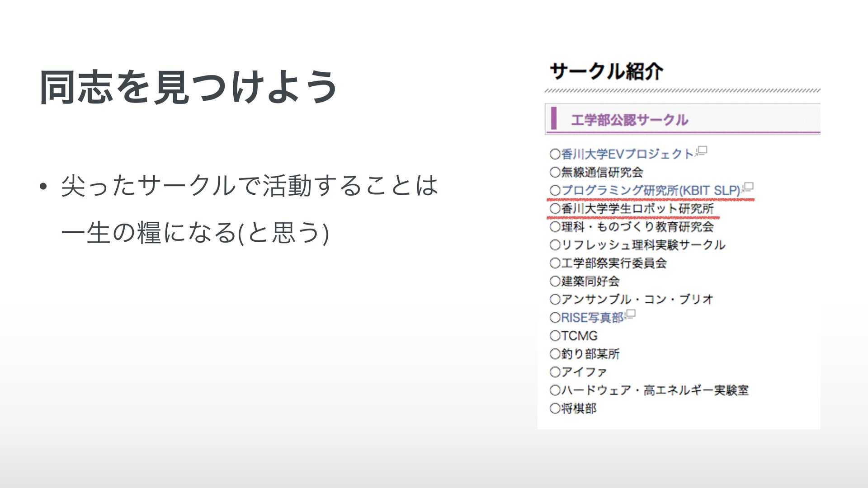This screenshot has width=868, height=488.
Task: Click the 建築同好会 entry
Action: point(590,282)
